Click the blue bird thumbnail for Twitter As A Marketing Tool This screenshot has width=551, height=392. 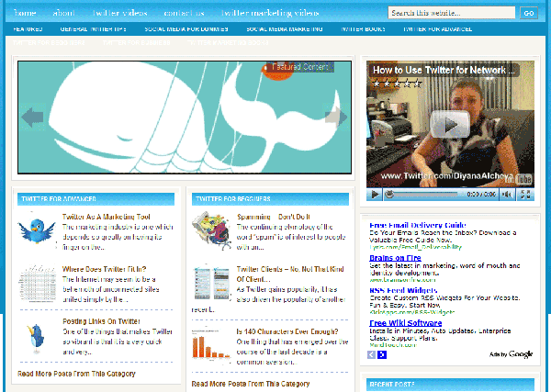pyautogui.click(x=37, y=230)
